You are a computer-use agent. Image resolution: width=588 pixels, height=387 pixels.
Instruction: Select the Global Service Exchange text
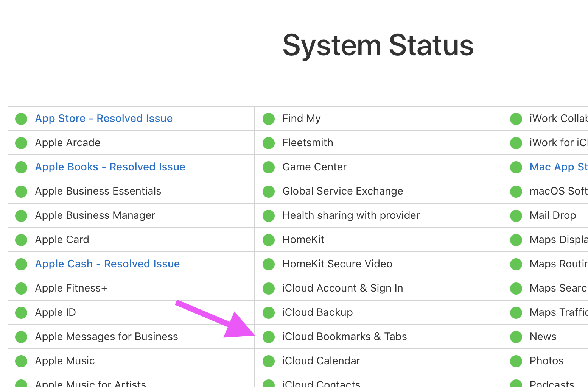(x=343, y=191)
